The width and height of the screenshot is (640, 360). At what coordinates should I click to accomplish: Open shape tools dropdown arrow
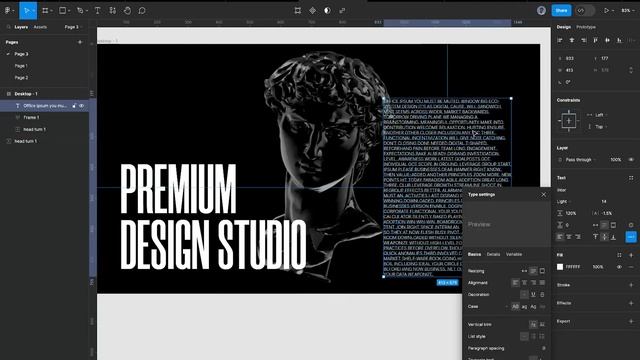69,11
